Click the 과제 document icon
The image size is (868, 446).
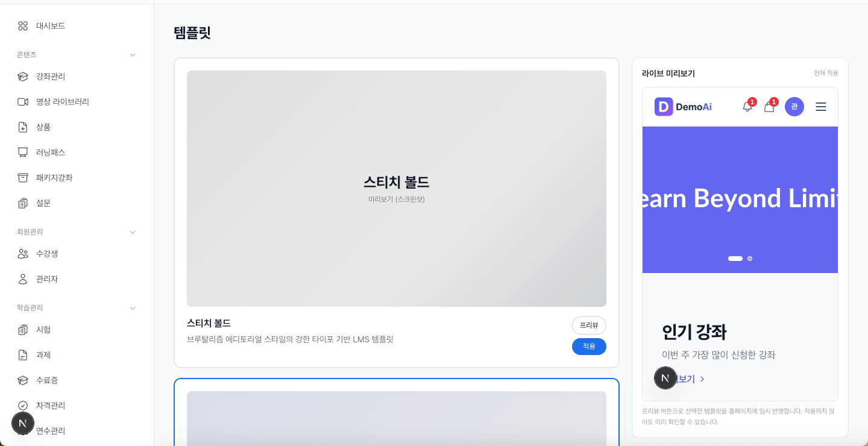point(23,355)
